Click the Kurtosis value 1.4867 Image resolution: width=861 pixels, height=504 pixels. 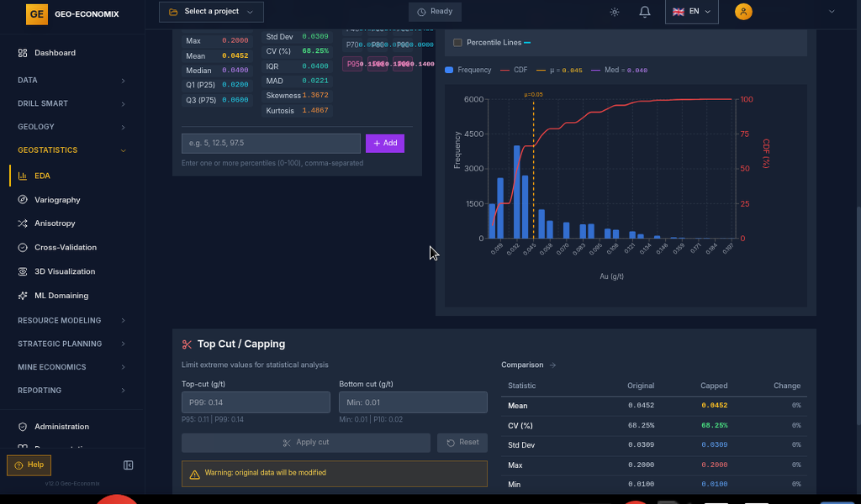click(x=315, y=111)
